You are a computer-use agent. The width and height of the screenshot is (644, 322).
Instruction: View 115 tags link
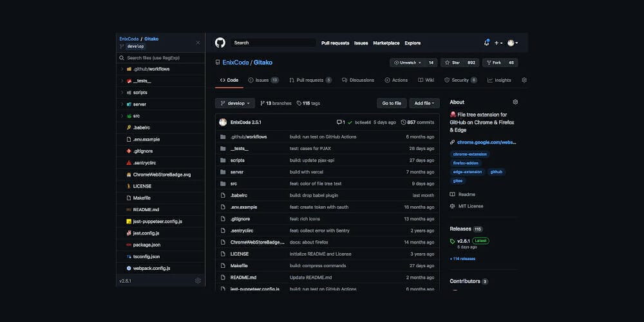308,104
